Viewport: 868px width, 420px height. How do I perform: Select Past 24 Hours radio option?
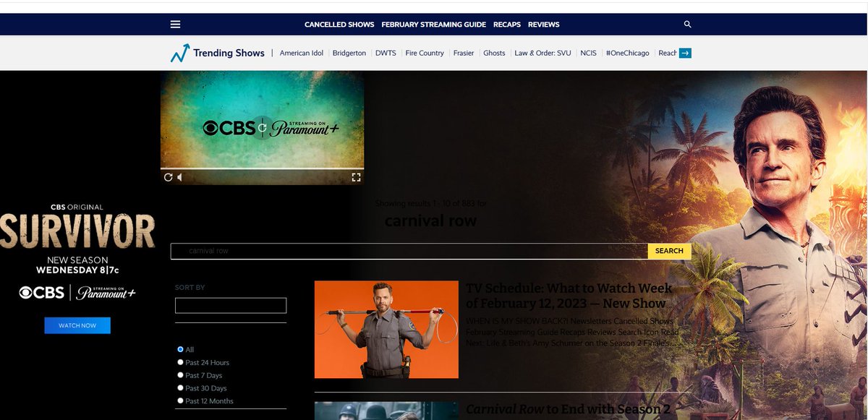[x=180, y=362]
